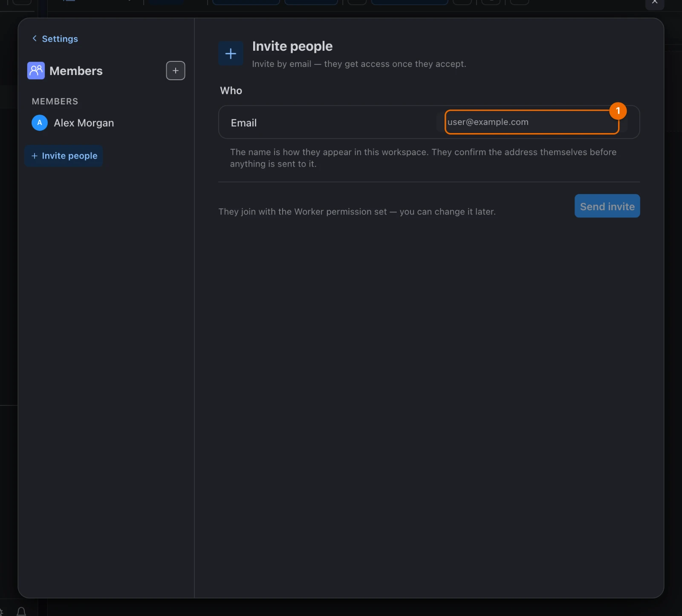Open the Invite people sidebar entry
Viewport: 682px width, 616px height.
(64, 156)
